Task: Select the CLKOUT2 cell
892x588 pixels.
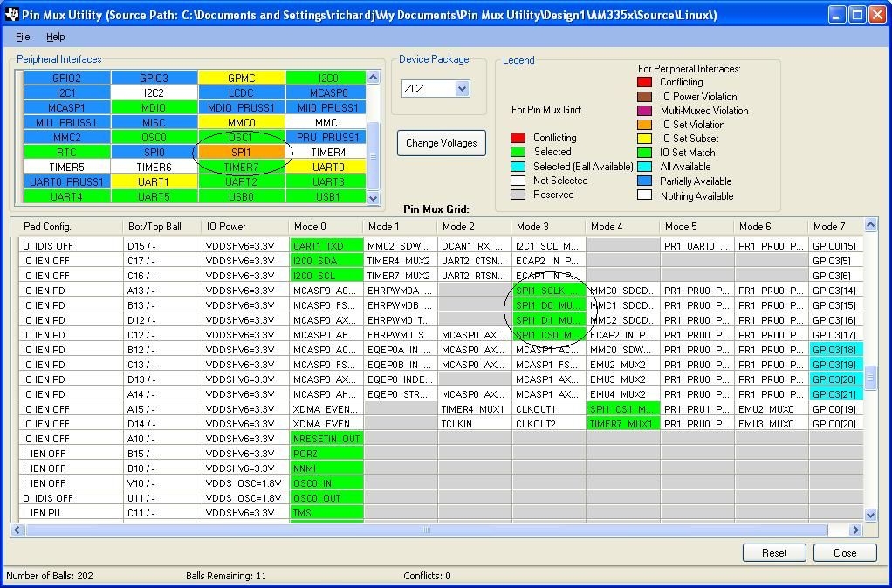Action: pyautogui.click(x=548, y=424)
